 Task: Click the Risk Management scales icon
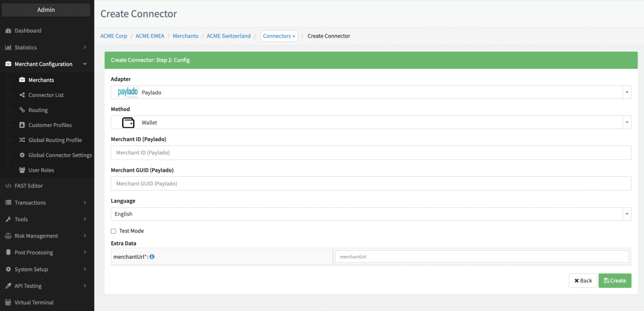point(8,236)
